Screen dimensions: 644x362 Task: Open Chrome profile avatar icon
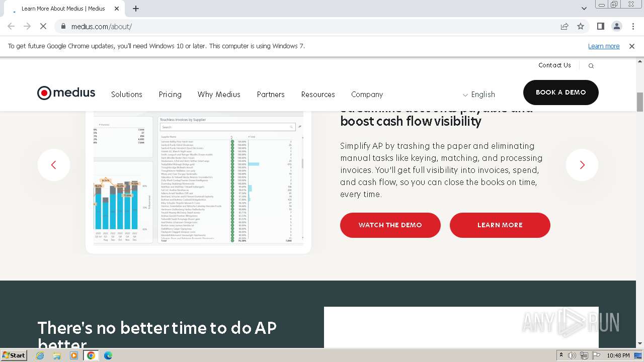pyautogui.click(x=617, y=26)
